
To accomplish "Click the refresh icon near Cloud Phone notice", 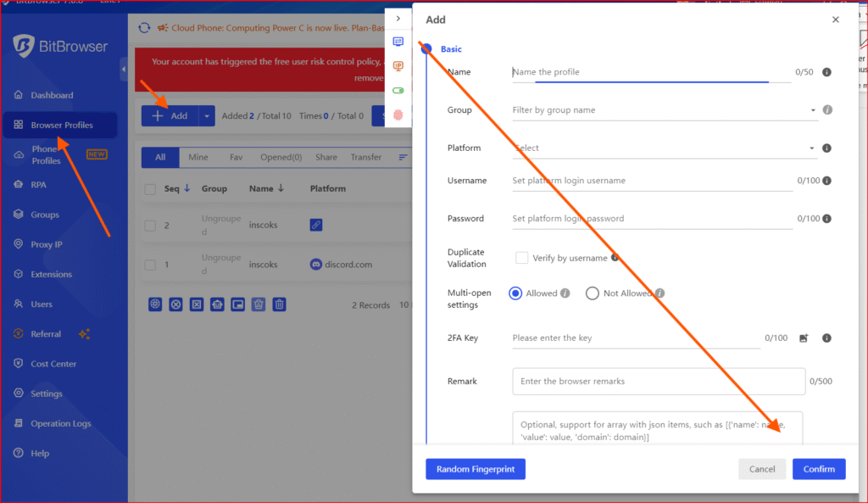I will (144, 28).
